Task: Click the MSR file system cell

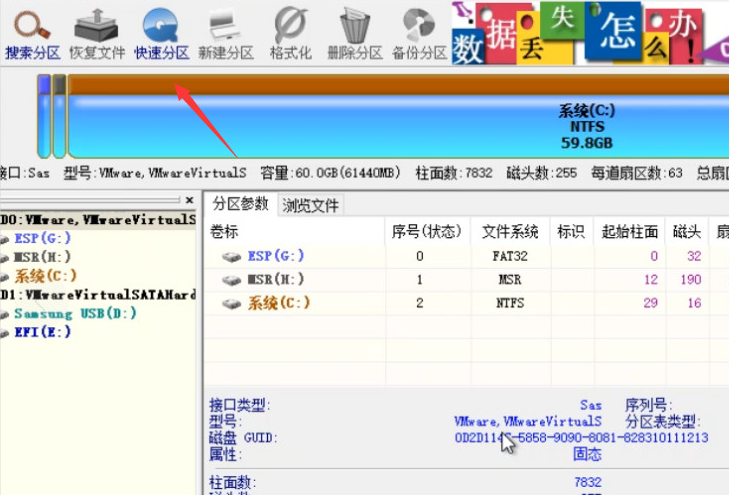Action: 510,279
